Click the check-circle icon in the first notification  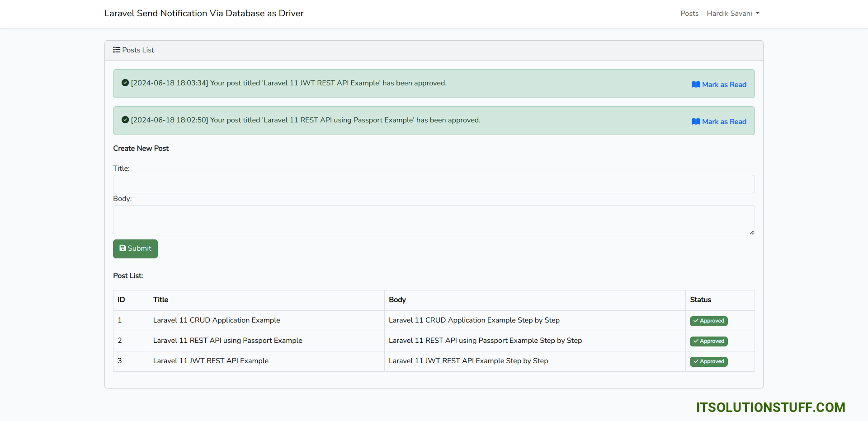click(x=125, y=83)
